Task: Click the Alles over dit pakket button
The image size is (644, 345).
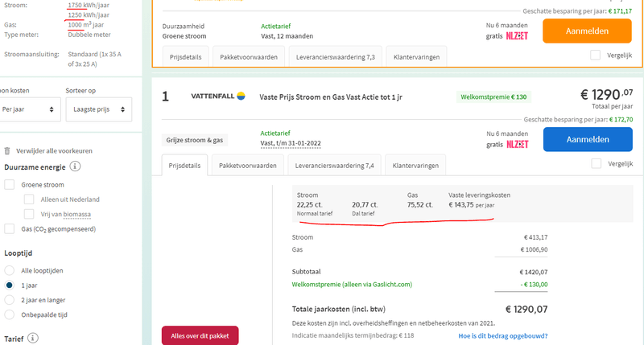Action: pos(200,335)
